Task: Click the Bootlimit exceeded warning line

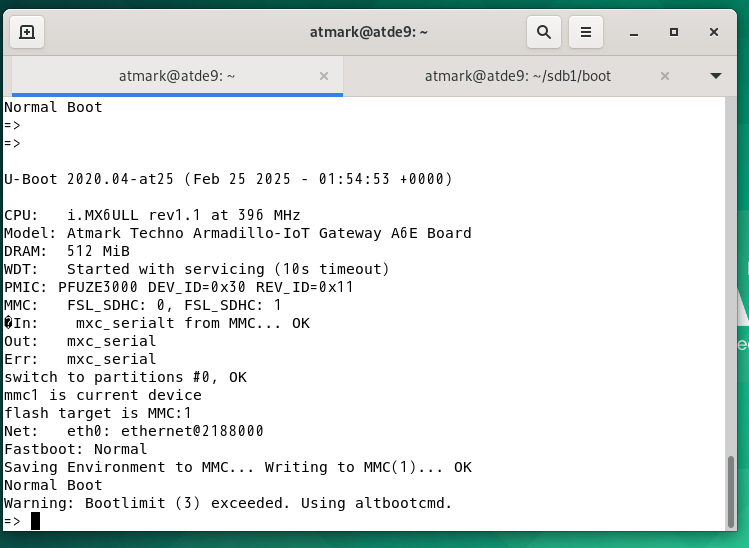Action: click(227, 503)
